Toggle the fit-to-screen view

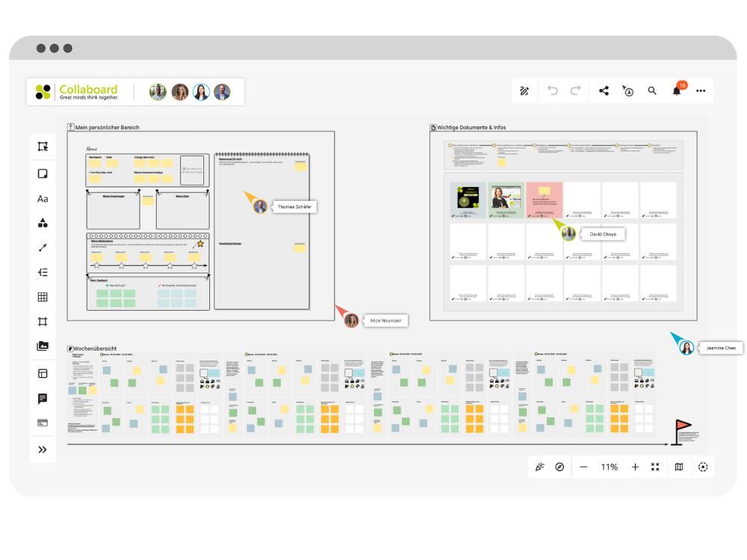point(655,467)
